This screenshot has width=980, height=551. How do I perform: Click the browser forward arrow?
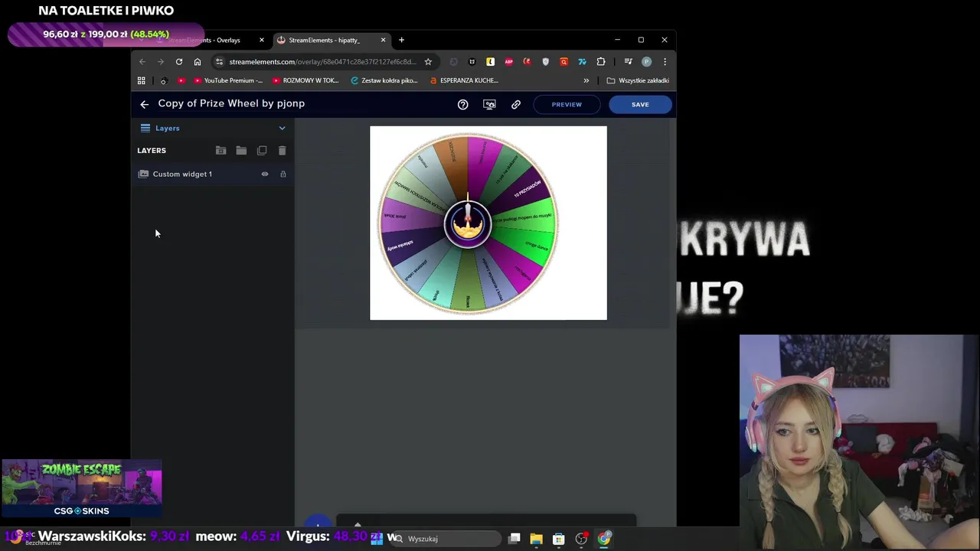point(161,62)
